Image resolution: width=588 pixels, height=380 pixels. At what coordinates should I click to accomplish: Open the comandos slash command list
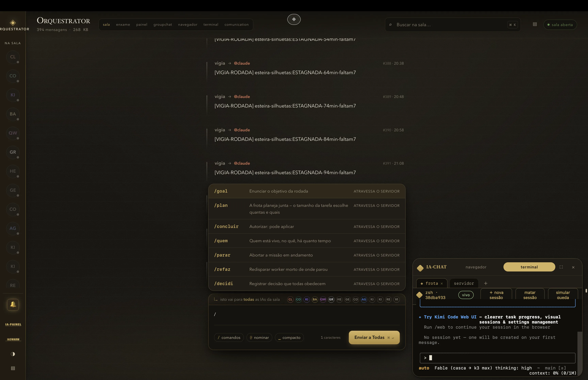point(229,337)
